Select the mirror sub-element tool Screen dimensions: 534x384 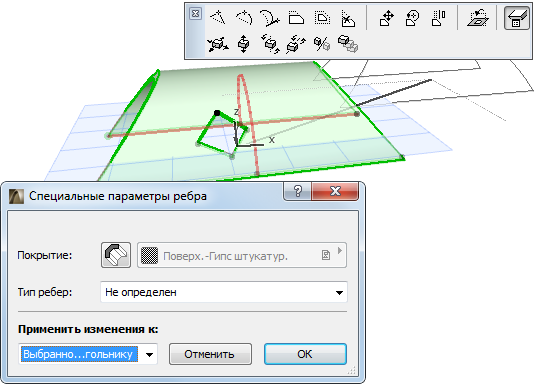[x=439, y=18]
